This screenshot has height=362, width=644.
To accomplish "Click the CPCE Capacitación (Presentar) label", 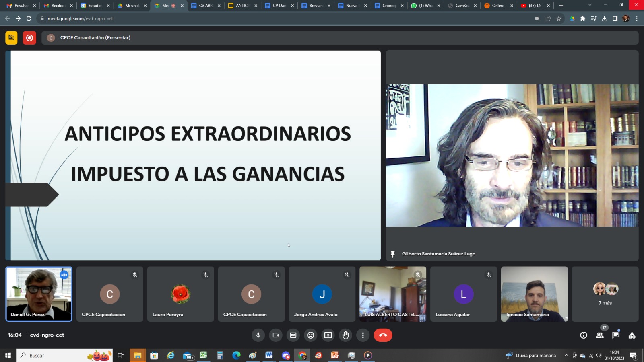I will tap(95, 38).
